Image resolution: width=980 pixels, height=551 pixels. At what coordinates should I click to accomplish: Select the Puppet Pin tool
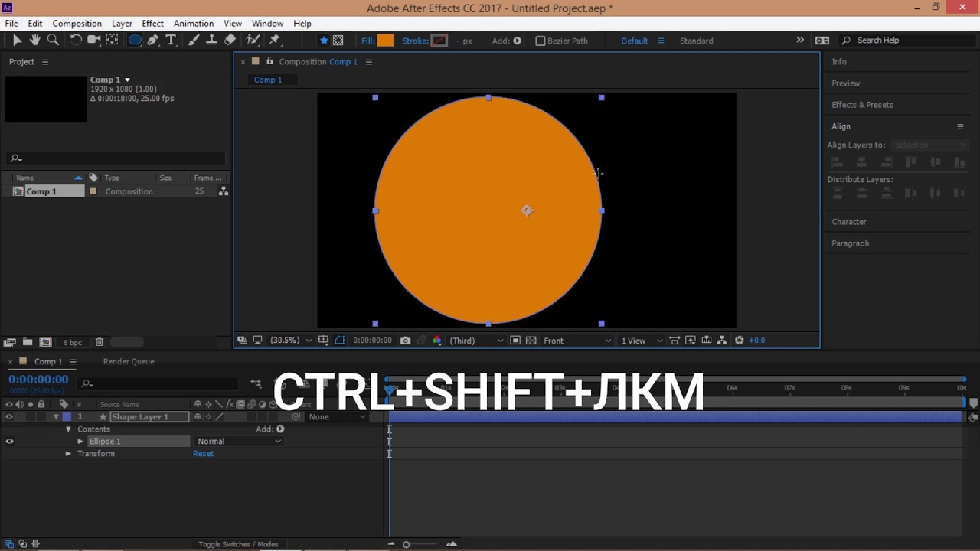tap(275, 41)
